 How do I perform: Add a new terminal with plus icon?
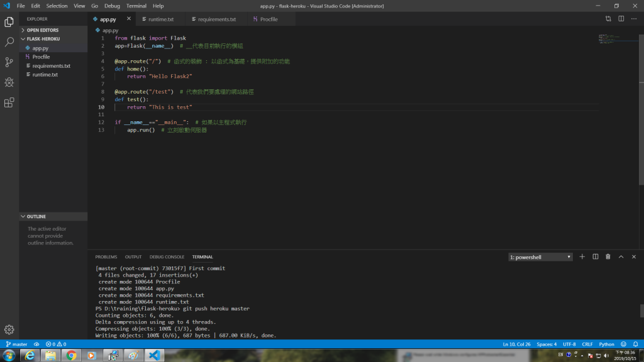tap(582, 257)
